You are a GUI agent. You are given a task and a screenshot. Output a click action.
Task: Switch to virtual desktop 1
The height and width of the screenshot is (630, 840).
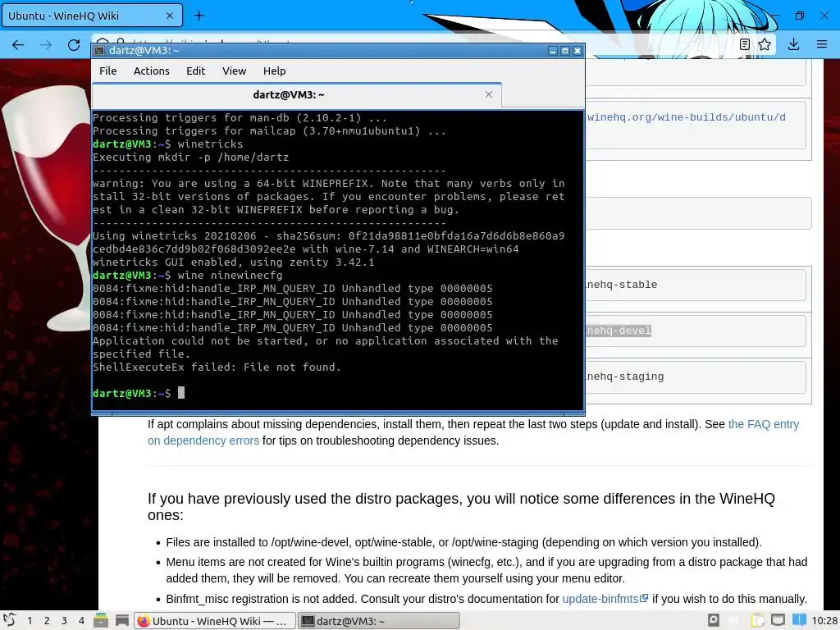(x=30, y=620)
